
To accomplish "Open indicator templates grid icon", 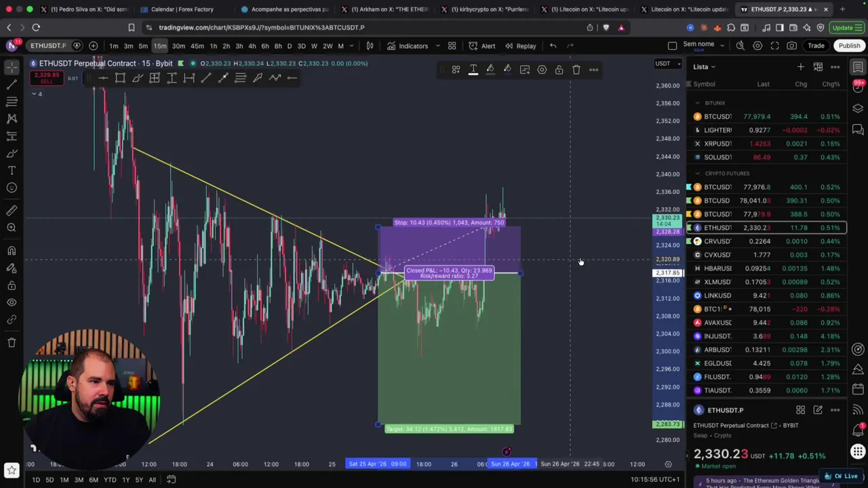I will pos(452,45).
